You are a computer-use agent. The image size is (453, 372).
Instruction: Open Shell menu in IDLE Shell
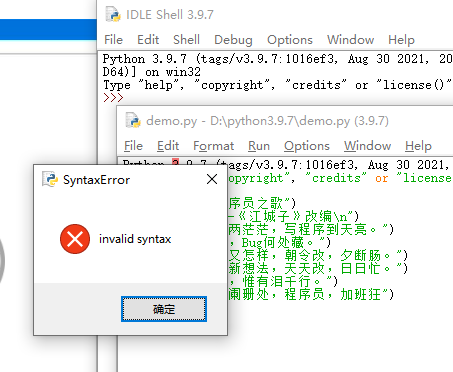point(186,40)
